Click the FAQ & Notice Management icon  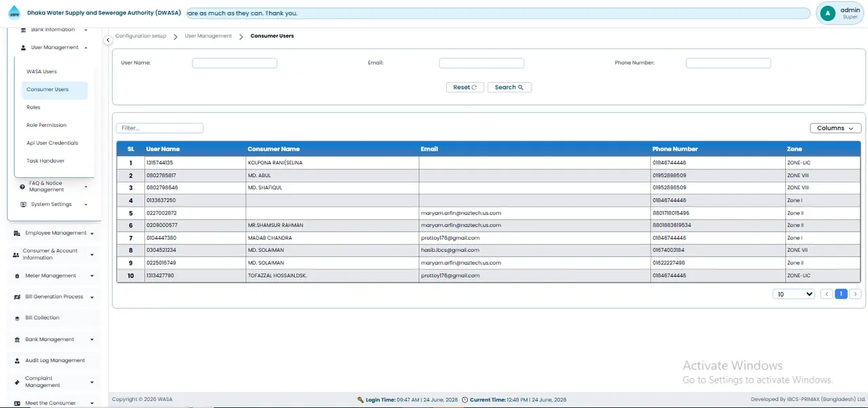click(x=22, y=186)
